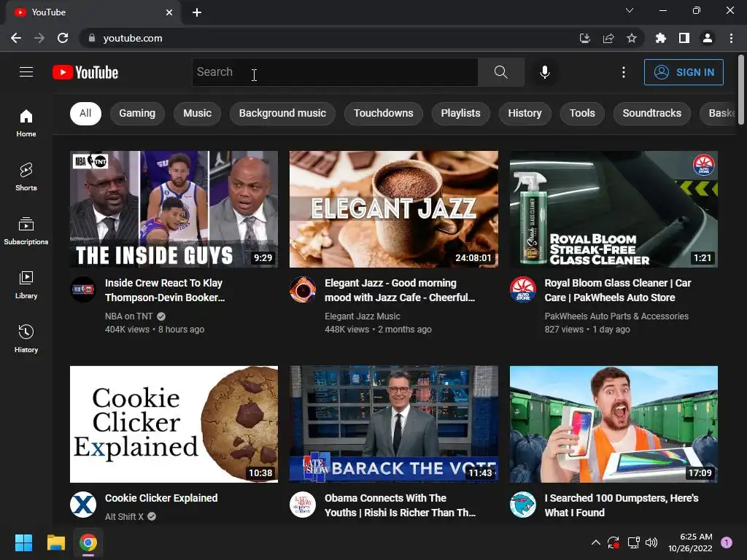Click the Elegant Jazz Music channel avatar
Image resolution: width=747 pixels, height=560 pixels.
coord(303,289)
